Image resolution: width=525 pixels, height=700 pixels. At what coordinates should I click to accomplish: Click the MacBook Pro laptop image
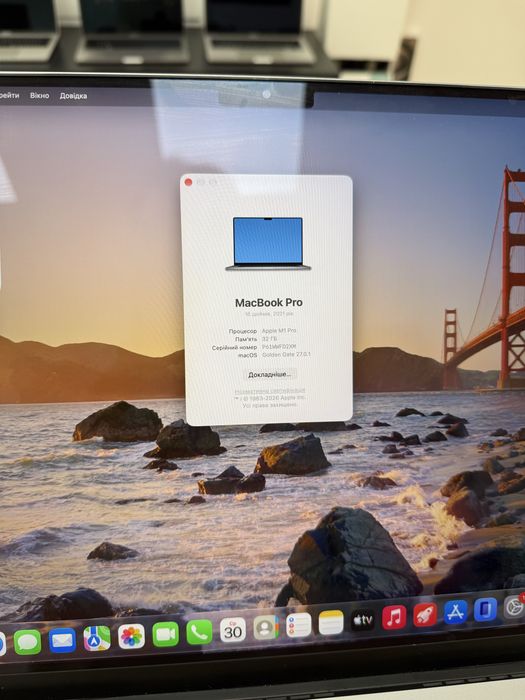(x=268, y=243)
